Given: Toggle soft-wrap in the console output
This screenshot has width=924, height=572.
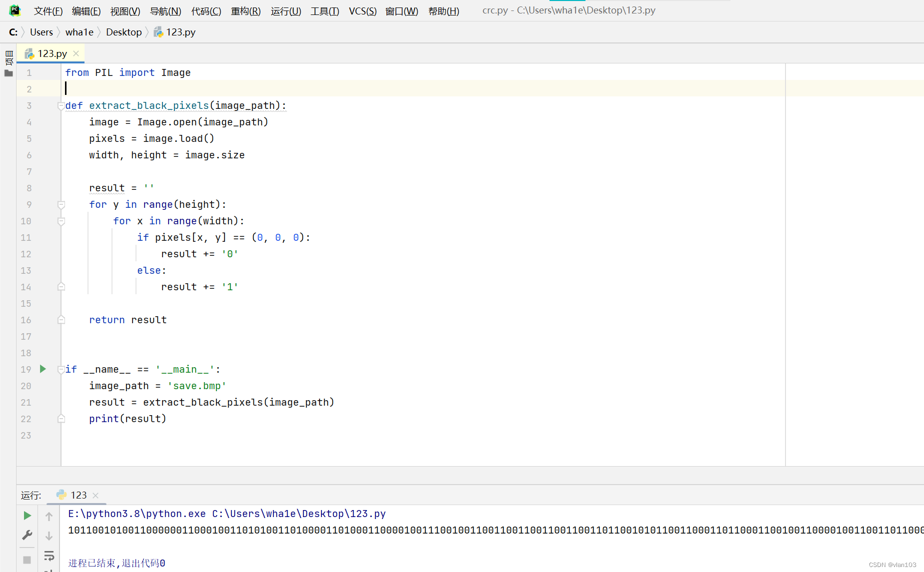Looking at the screenshot, I should pos(49,556).
